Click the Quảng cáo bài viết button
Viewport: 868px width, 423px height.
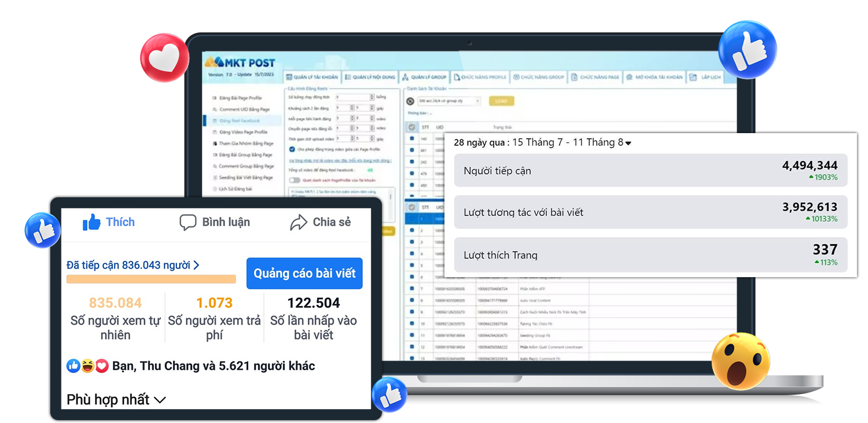tap(304, 273)
